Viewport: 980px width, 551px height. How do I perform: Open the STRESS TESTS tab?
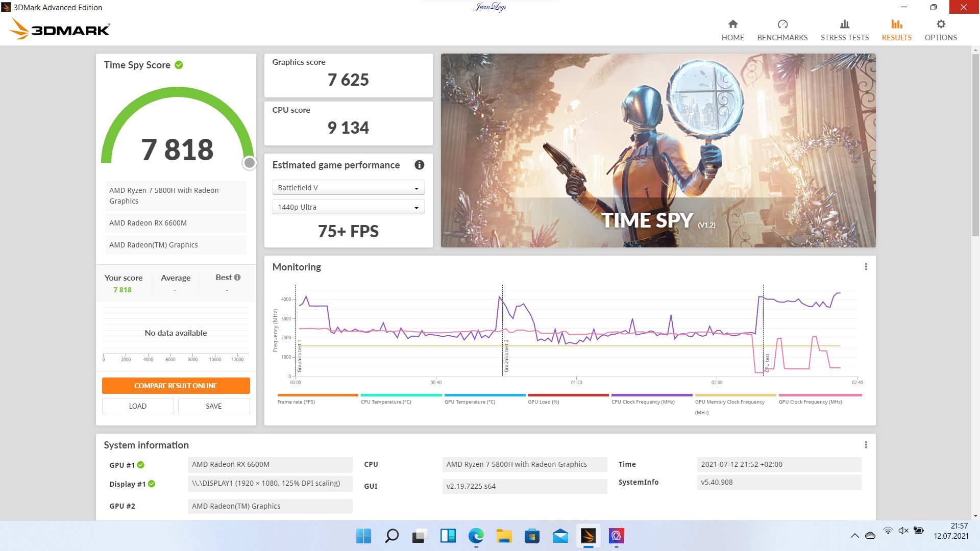845,30
